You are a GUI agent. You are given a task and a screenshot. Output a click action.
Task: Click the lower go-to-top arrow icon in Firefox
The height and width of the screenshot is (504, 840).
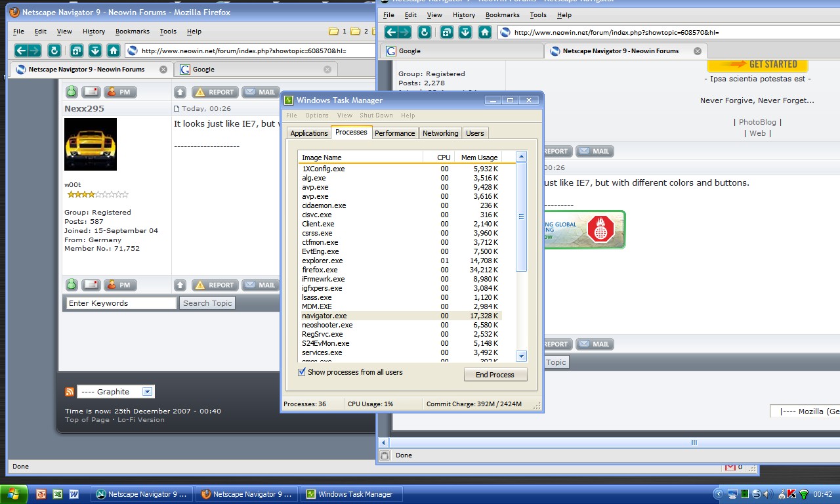(180, 285)
